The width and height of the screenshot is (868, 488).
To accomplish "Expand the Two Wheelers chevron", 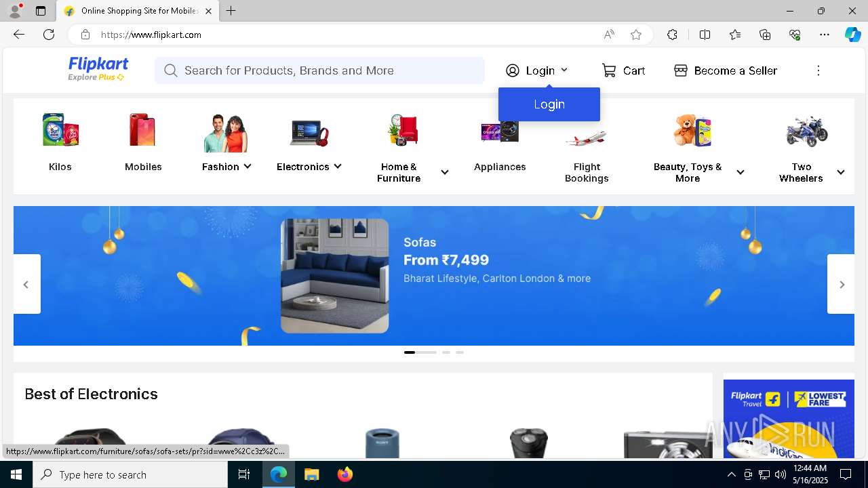I will click(841, 172).
